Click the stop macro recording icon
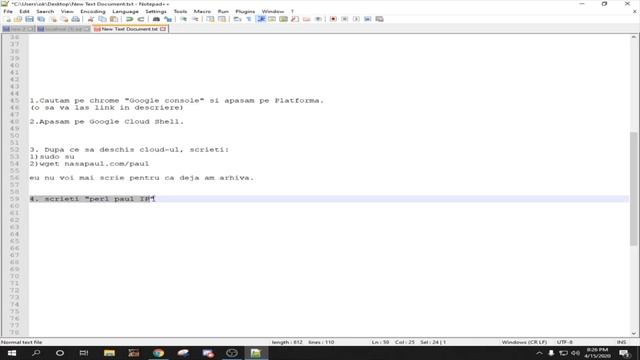This screenshot has width=640, height=360. [344, 19]
